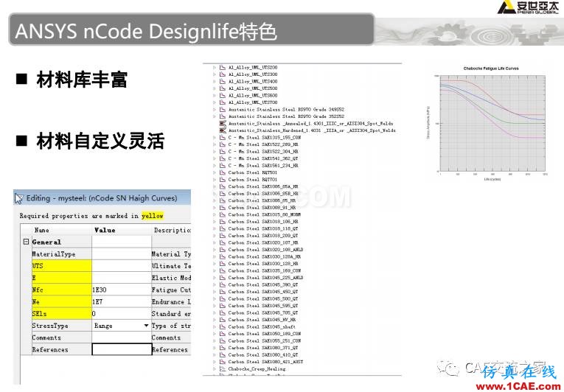Click the Ne value field showing 1E7

(x=122, y=301)
